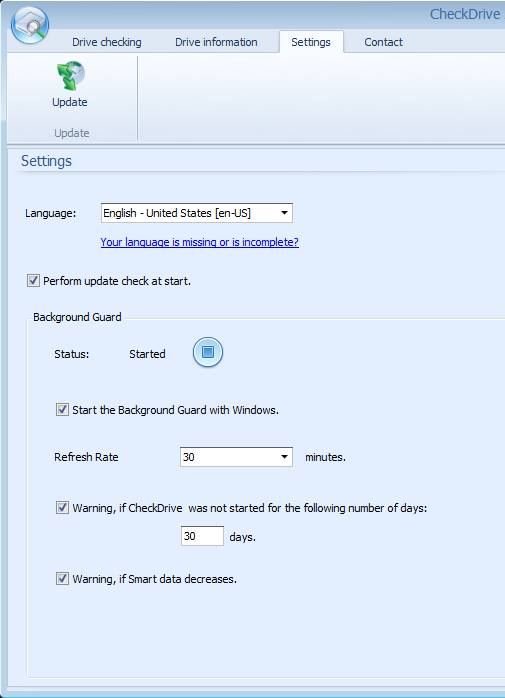Disable warning if Smart data decreases

click(x=62, y=579)
